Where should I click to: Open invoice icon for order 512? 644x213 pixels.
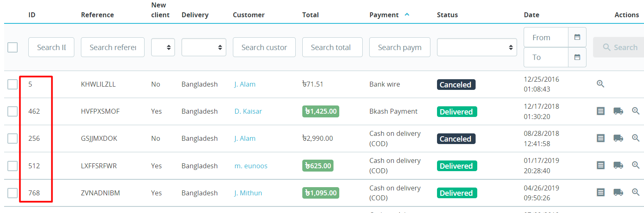600,165
